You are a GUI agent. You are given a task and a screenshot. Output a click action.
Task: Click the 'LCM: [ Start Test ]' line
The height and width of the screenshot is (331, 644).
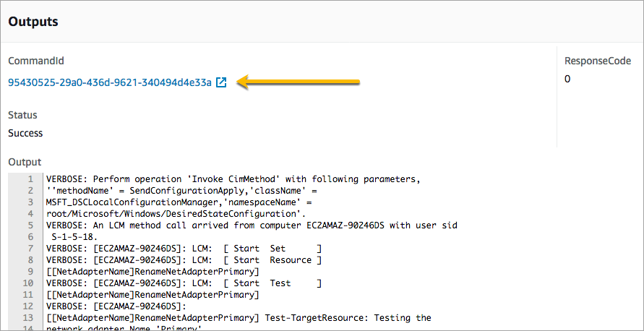tap(184, 283)
